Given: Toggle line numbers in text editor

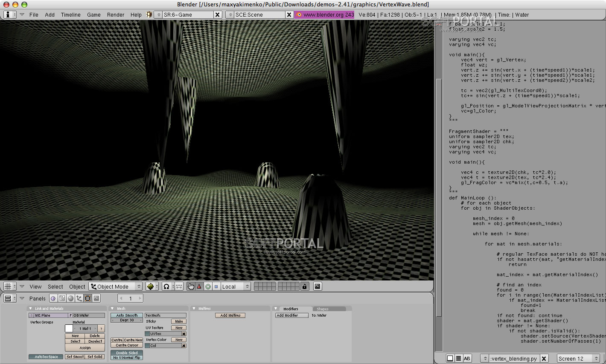Looking at the screenshot, I should pos(458,358).
